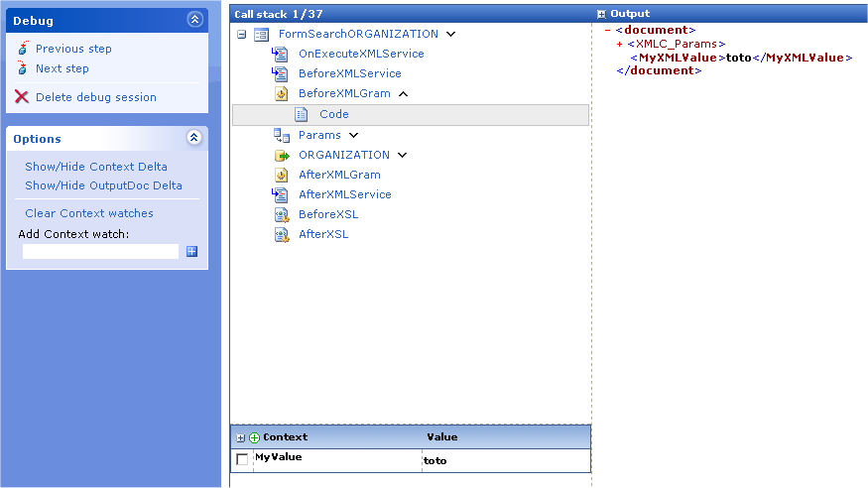
Task: Click the Next step icon
Action: [23, 68]
